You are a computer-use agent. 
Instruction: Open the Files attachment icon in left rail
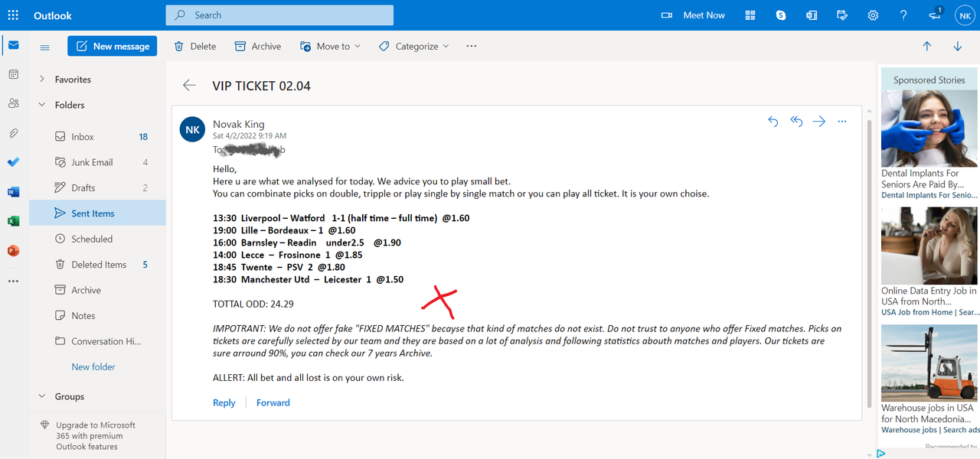(x=13, y=133)
